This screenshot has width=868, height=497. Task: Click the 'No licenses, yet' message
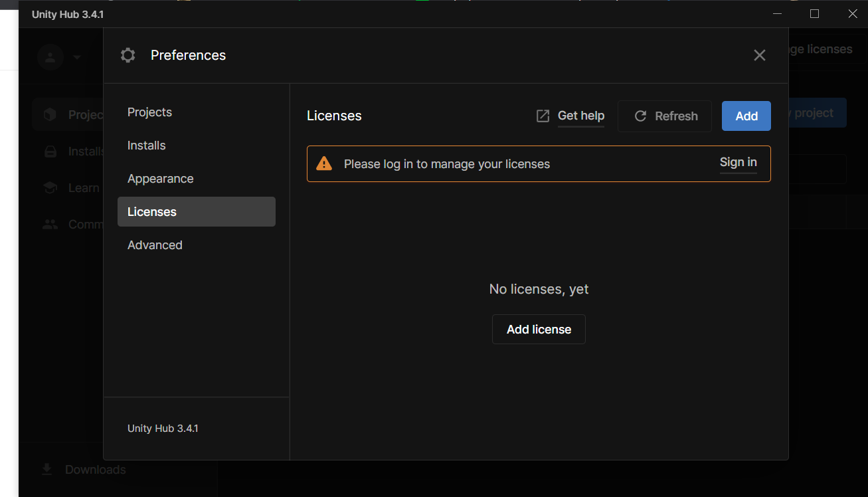(x=539, y=289)
